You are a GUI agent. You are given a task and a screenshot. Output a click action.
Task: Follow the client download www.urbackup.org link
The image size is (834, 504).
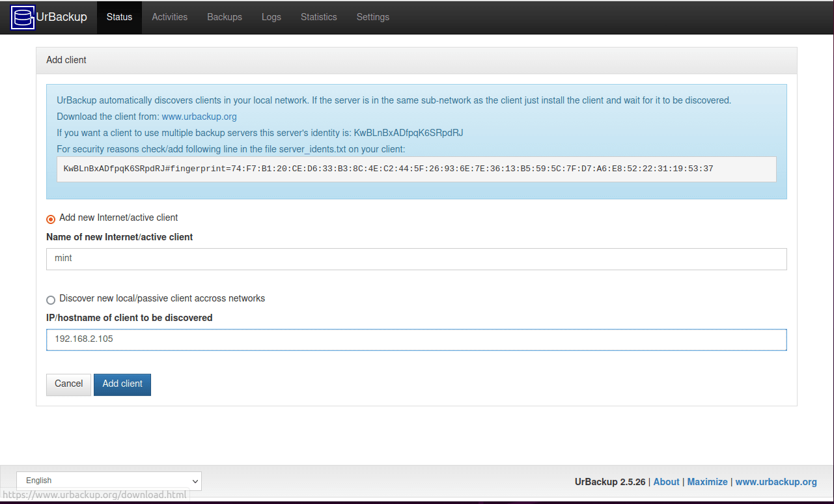coord(199,117)
